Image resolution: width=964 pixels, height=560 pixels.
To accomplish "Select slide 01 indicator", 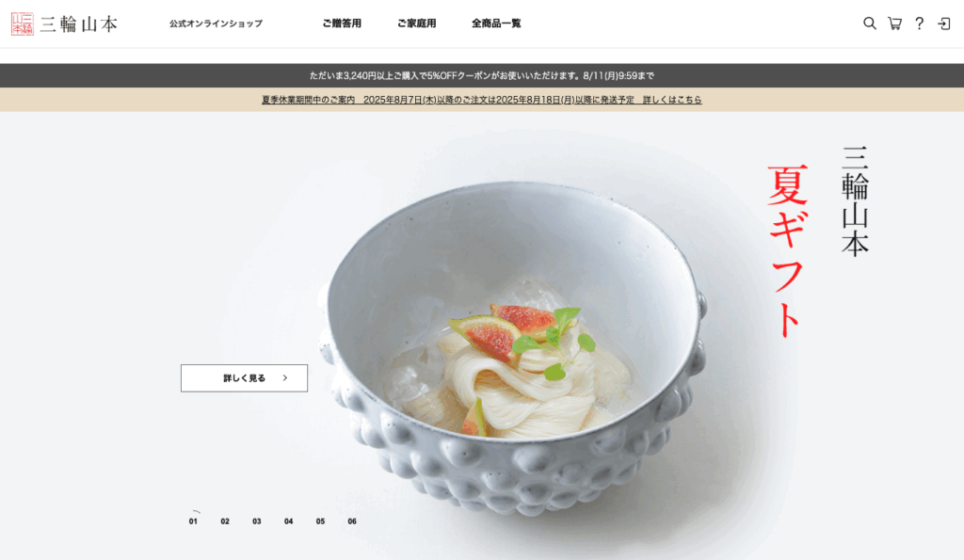I will click(x=193, y=520).
